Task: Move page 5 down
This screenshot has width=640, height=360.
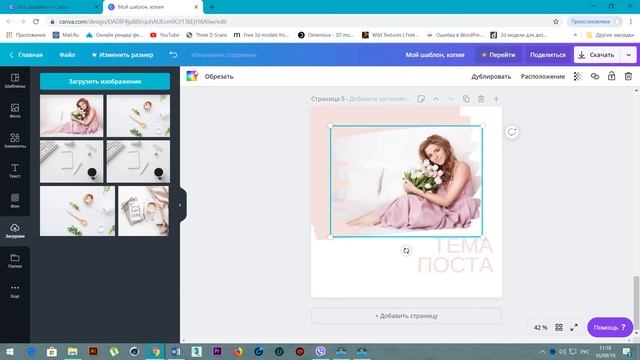Action: click(451, 99)
